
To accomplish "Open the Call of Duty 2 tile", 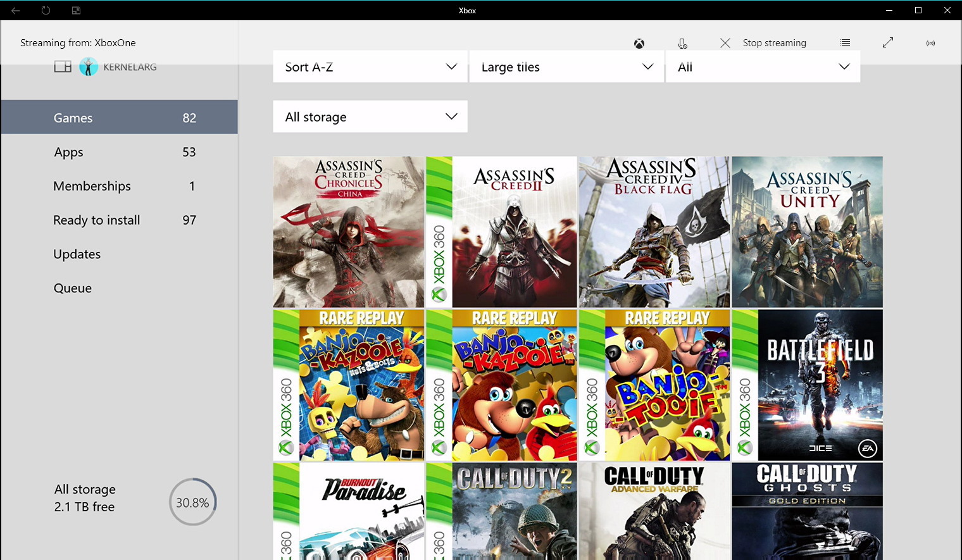I will click(x=502, y=511).
